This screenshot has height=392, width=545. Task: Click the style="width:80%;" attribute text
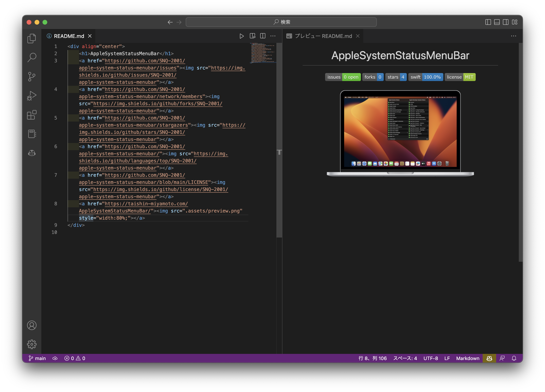(x=105, y=218)
